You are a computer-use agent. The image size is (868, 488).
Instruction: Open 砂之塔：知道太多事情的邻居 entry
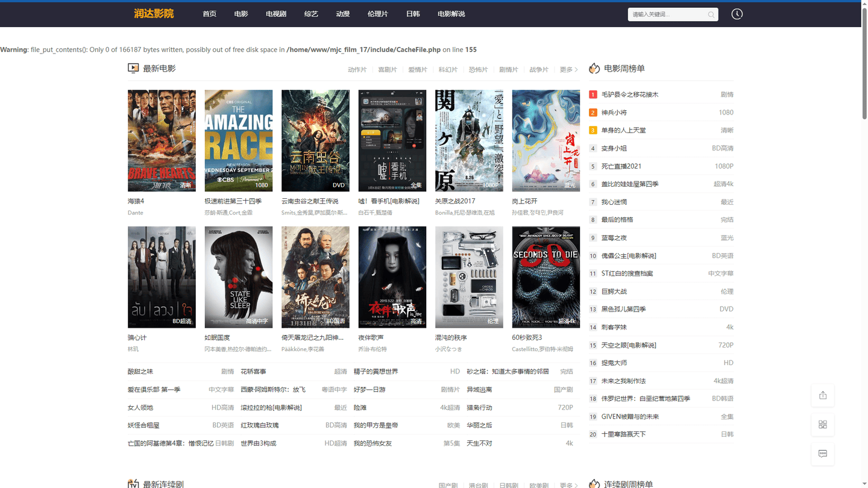pos(508,372)
